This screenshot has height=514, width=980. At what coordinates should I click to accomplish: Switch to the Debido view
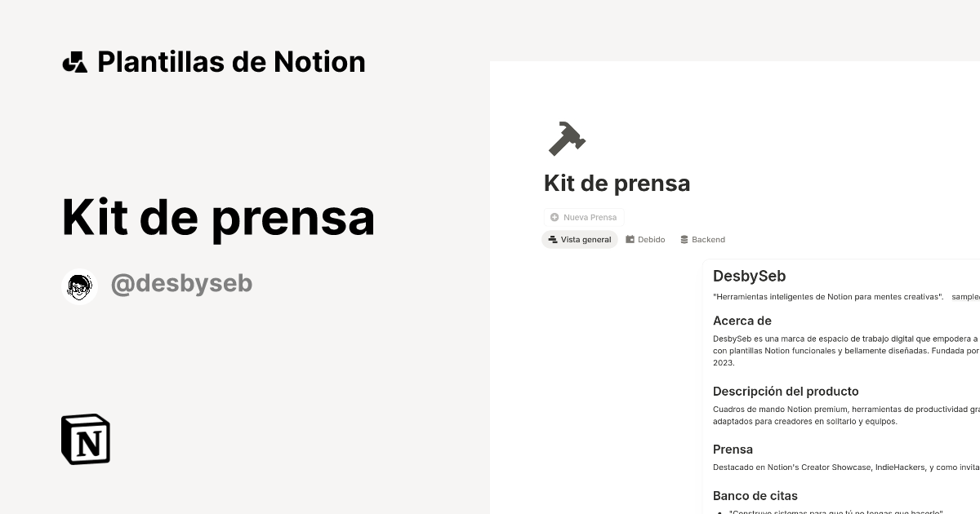click(x=645, y=239)
